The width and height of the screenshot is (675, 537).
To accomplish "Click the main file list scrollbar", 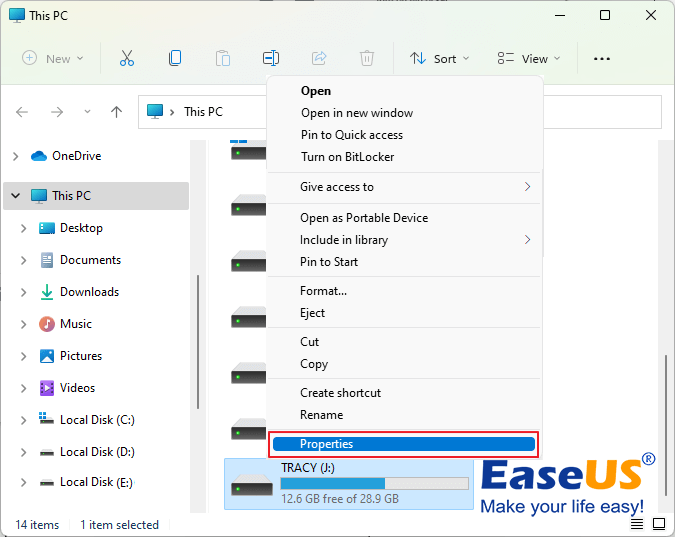I will [x=666, y=425].
